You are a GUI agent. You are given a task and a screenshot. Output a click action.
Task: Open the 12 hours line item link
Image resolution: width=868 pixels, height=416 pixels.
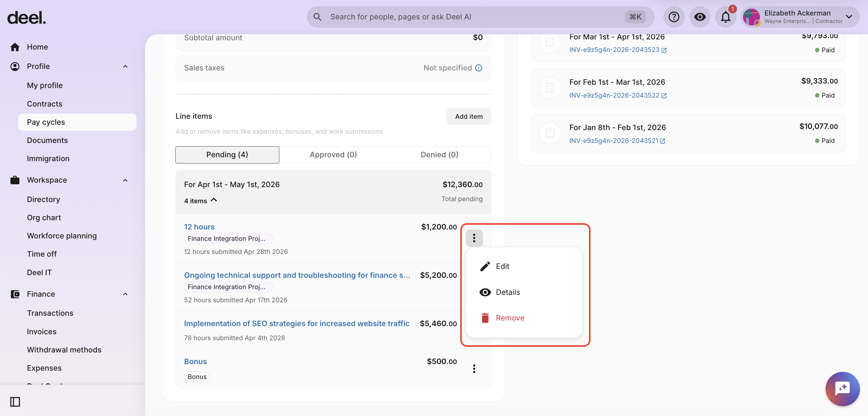(199, 227)
